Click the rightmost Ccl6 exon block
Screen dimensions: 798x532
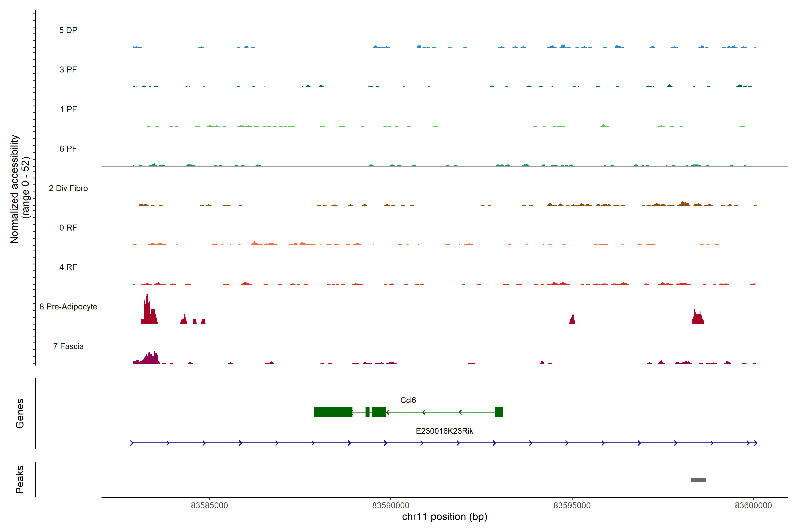(498, 412)
